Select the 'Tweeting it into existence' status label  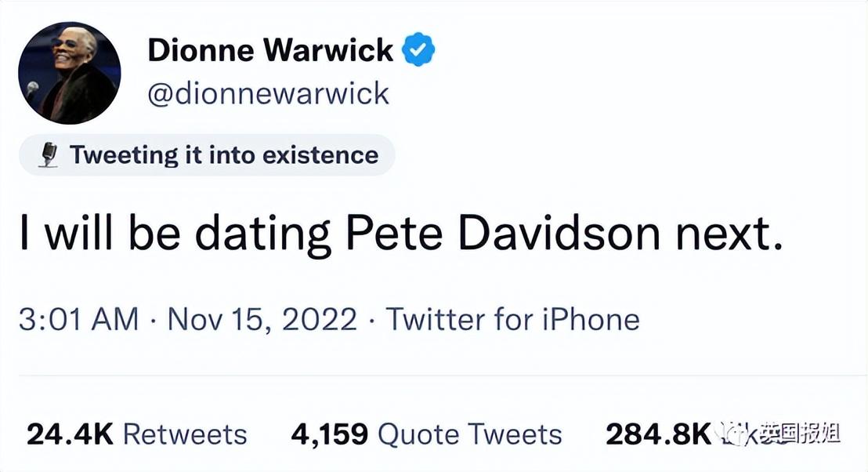(224, 154)
